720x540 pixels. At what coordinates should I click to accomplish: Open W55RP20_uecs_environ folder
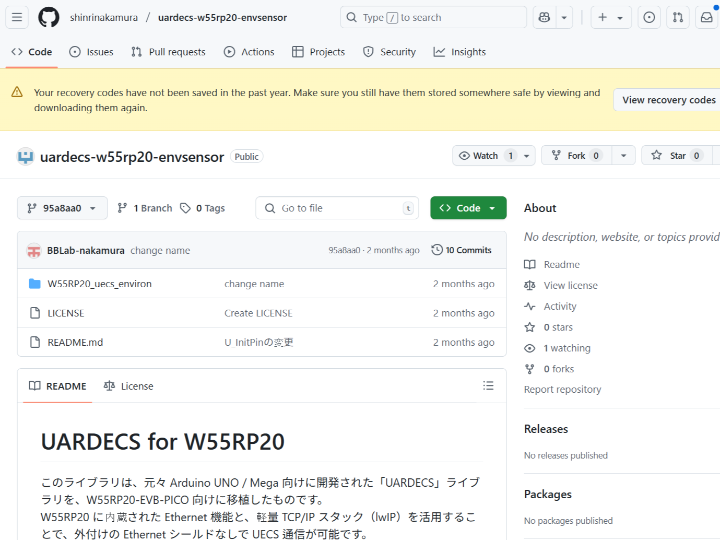click(x=100, y=284)
